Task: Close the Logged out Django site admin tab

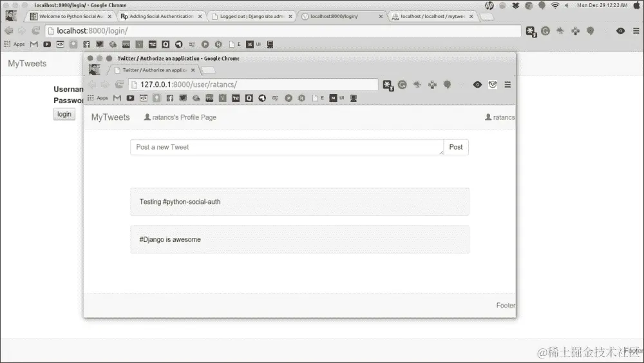Action: (290, 17)
